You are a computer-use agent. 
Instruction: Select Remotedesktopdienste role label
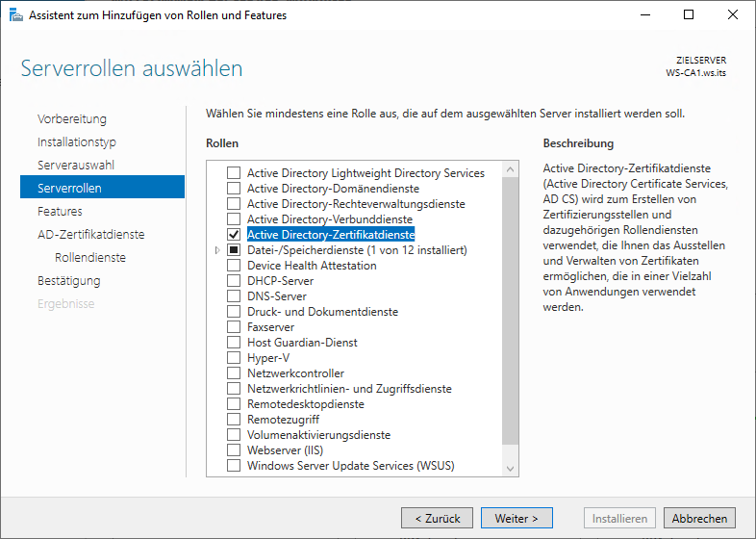306,404
